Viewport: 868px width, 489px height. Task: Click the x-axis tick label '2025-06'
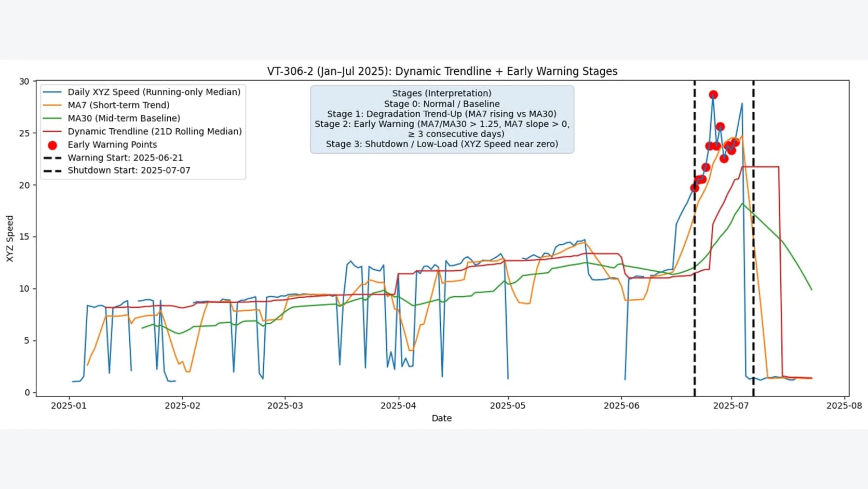tap(621, 405)
